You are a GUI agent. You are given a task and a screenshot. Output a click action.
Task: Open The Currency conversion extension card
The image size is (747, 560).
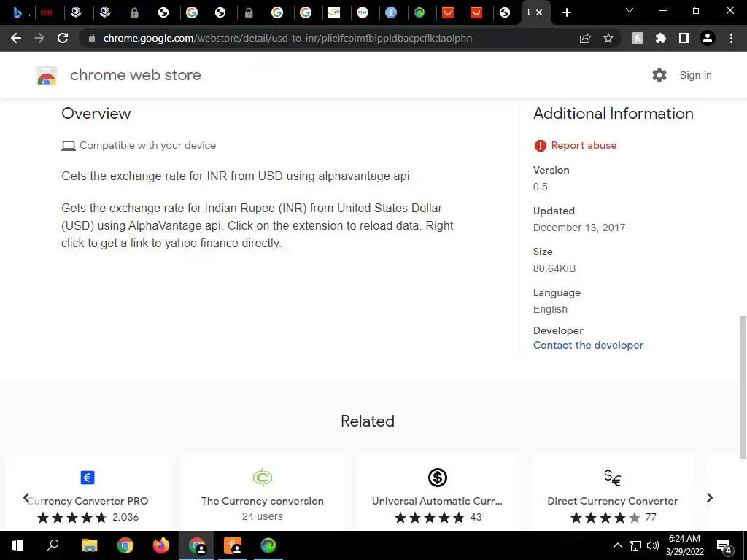tap(263, 493)
